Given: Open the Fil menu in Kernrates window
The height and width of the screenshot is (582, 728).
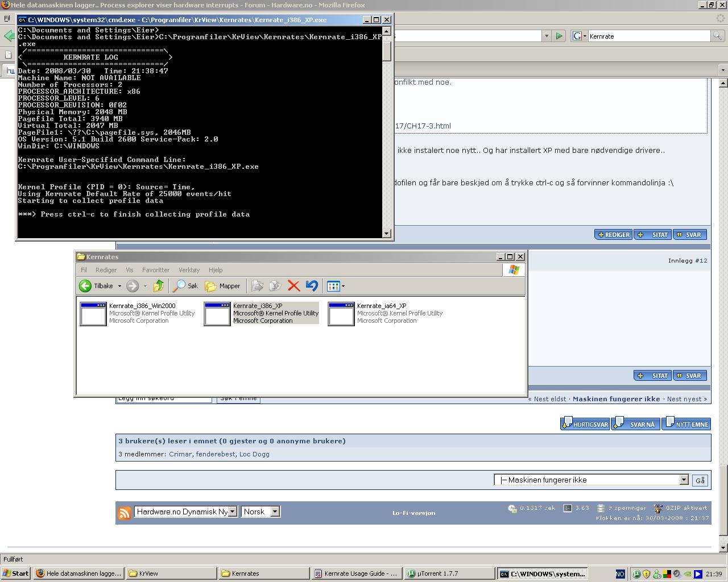Looking at the screenshot, I should tap(84, 270).
